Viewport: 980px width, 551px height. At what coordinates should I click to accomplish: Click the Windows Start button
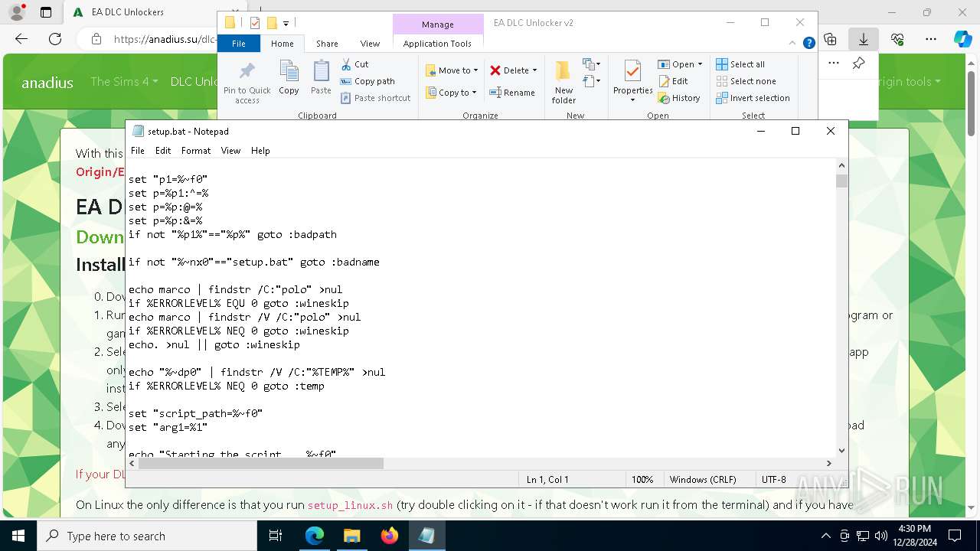(18, 536)
